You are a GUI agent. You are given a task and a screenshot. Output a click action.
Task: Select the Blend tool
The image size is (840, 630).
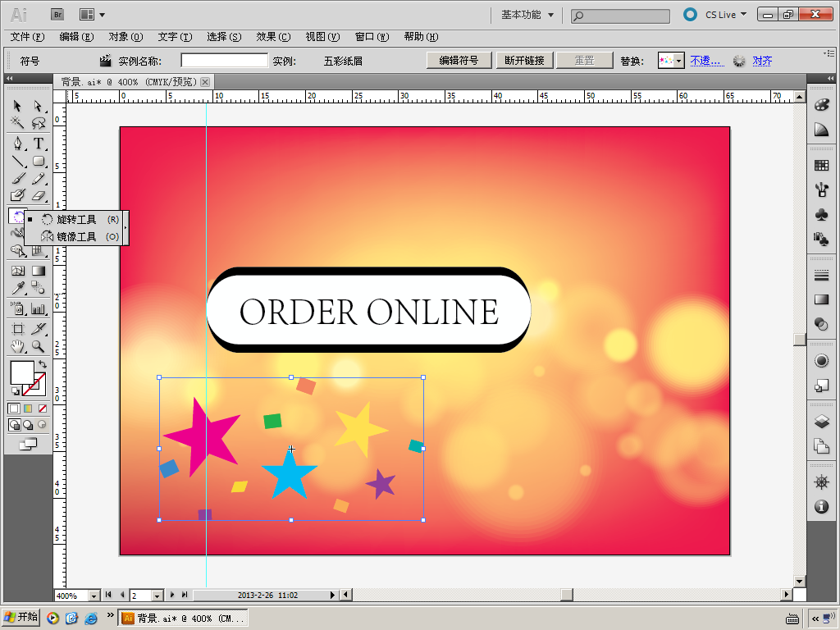[x=38, y=288]
